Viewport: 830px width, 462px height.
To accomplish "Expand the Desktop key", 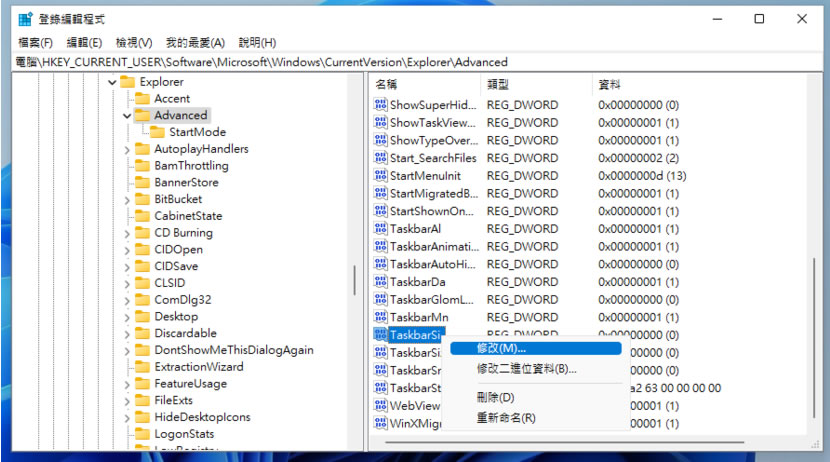I will click(x=127, y=318).
